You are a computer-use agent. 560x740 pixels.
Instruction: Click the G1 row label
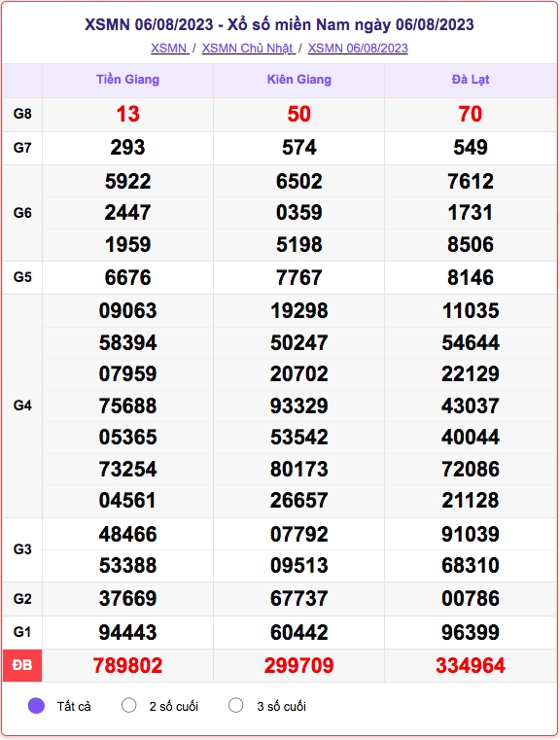[x=22, y=632]
